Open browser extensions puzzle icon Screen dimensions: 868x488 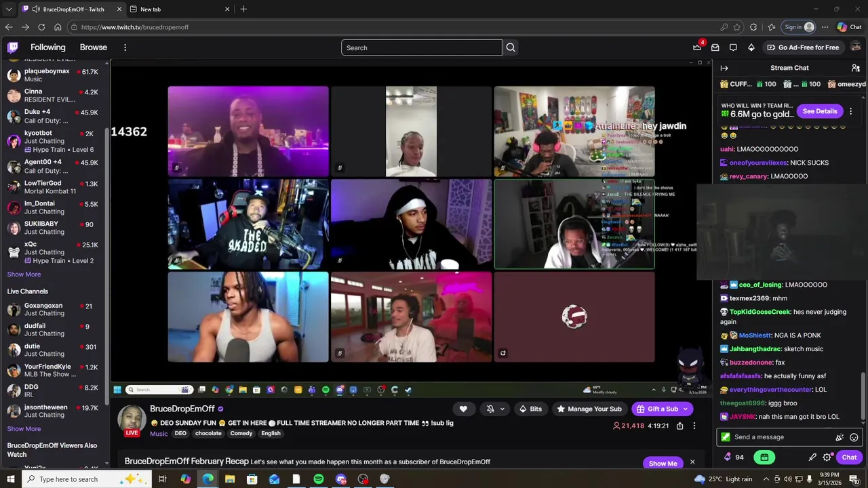(x=753, y=27)
